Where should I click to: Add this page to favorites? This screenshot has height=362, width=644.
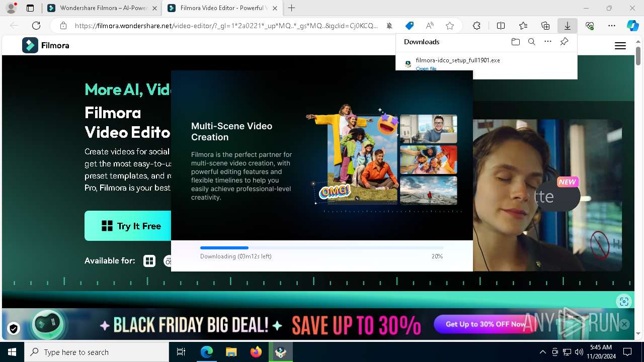coord(450,26)
